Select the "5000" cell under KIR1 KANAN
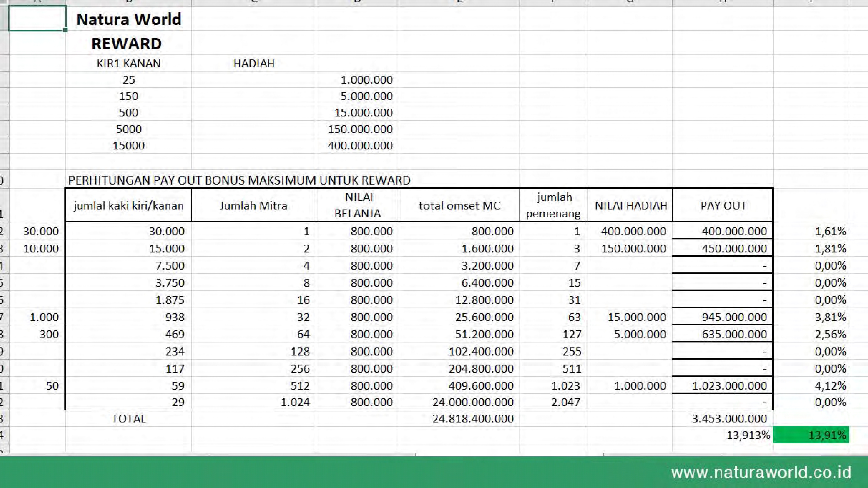The height and width of the screenshot is (488, 868). pos(129,129)
